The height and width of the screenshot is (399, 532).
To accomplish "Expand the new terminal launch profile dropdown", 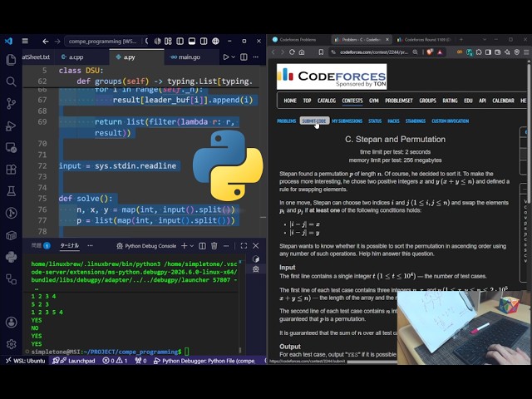I will point(192,246).
